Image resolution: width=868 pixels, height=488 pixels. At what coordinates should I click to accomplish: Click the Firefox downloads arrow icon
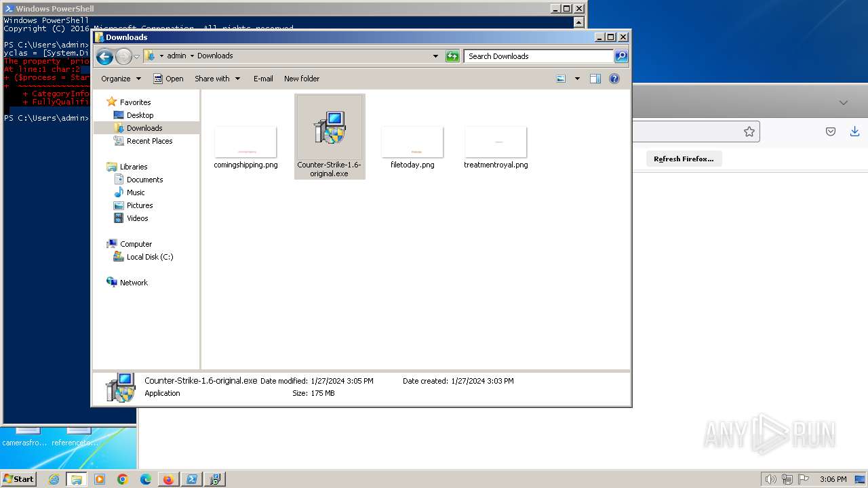click(x=854, y=131)
